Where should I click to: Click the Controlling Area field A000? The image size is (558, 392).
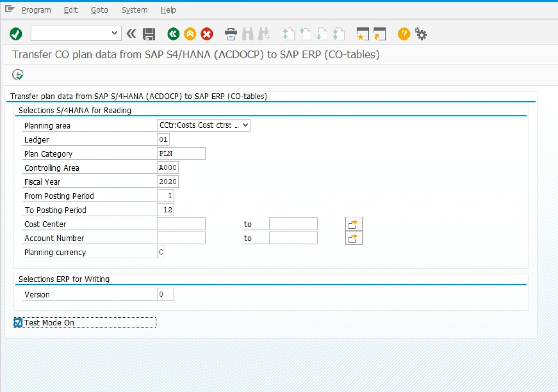[x=168, y=168]
